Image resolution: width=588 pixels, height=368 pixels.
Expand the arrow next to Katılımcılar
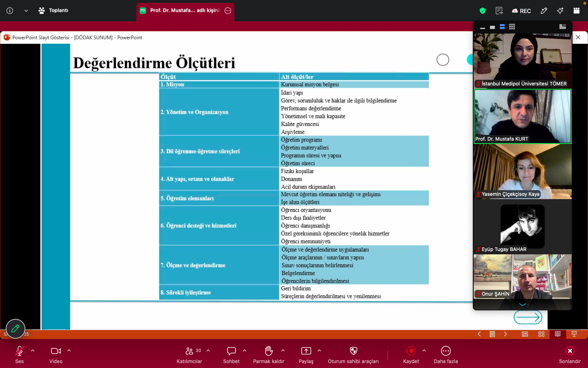click(x=208, y=350)
